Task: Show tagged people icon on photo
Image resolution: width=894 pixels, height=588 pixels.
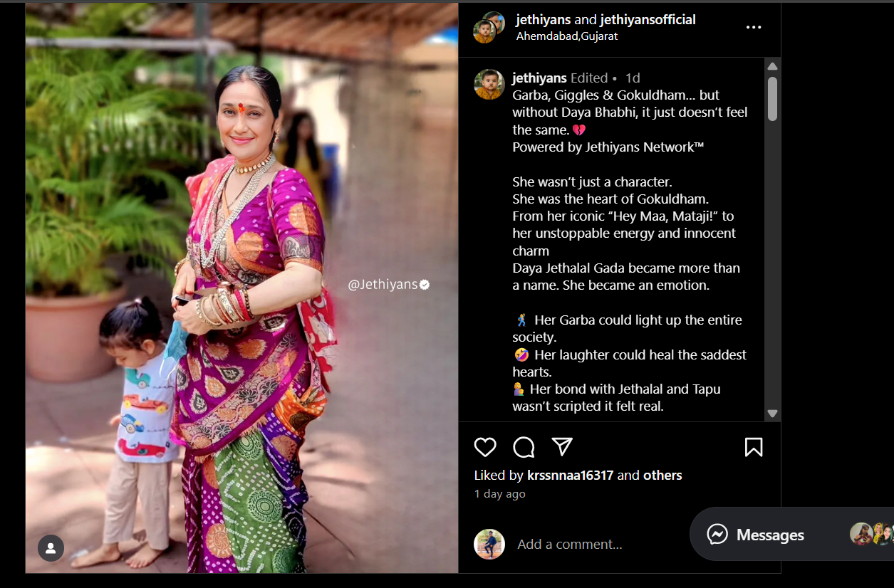Action: point(51,548)
